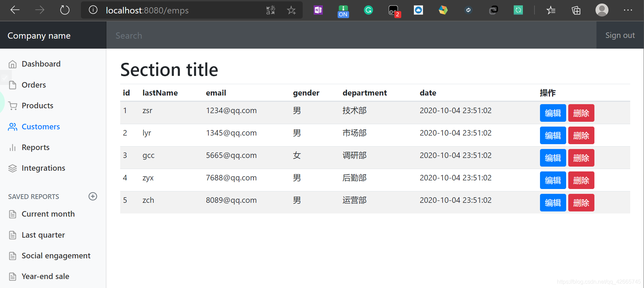Open site information icon in address bar

coord(93,10)
